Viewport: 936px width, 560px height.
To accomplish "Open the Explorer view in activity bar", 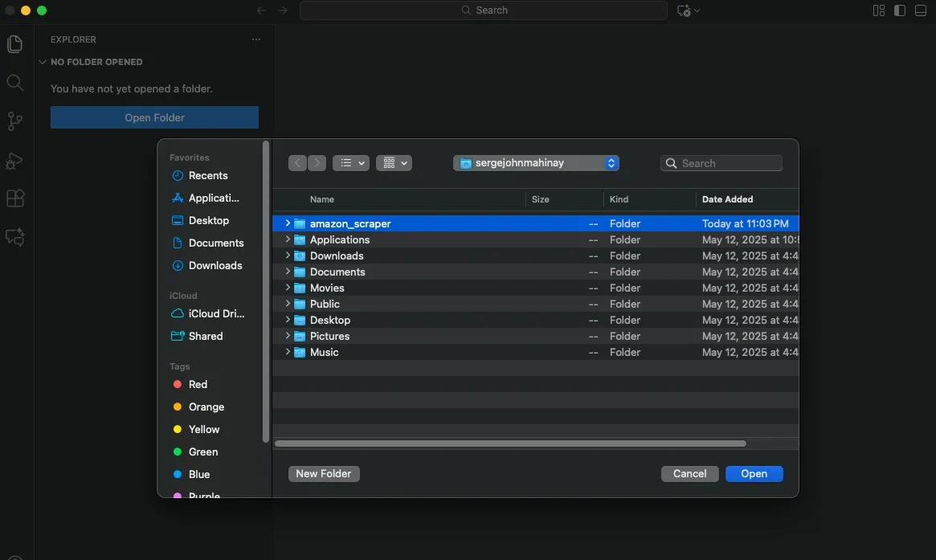I will click(14, 44).
